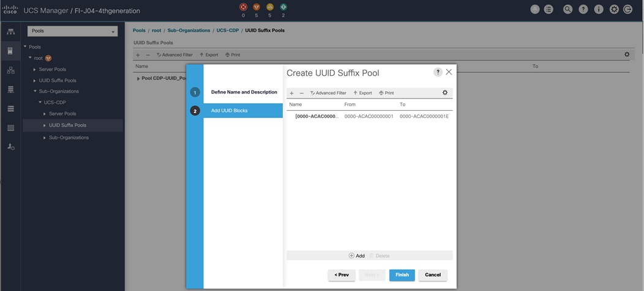
Task: Sort by To column in dialog table
Action: pyautogui.click(x=403, y=105)
